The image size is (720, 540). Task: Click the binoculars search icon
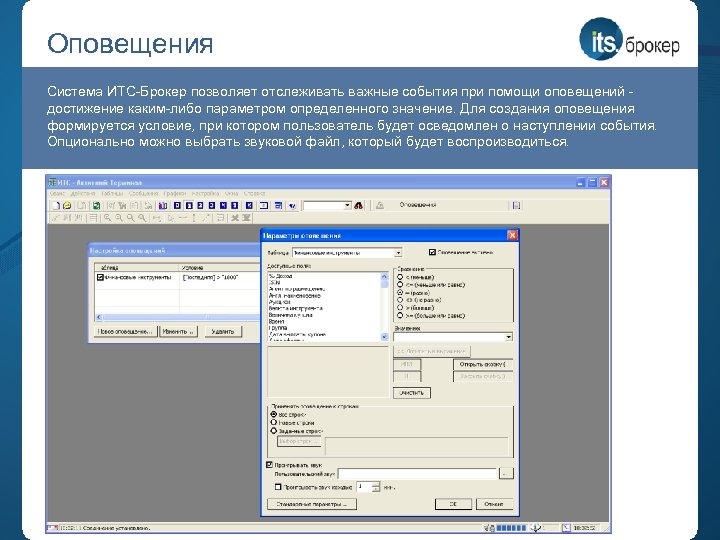click(359, 206)
